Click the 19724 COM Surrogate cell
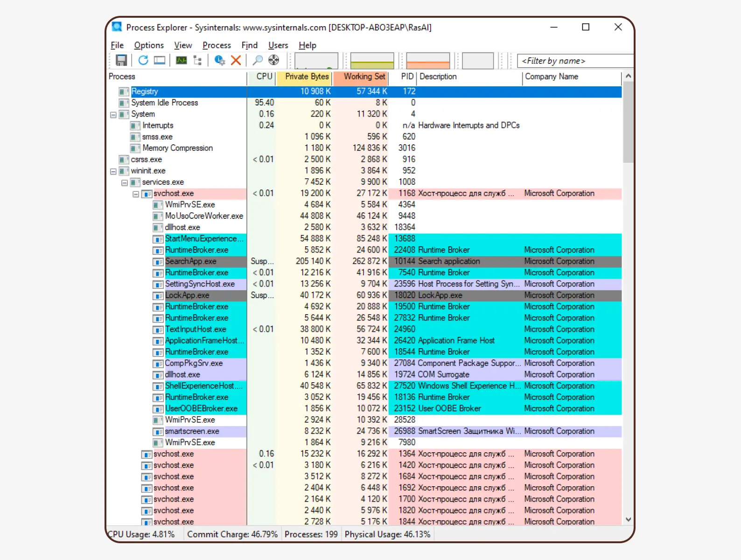Image resolution: width=741 pixels, height=560 pixels. [x=432, y=375]
